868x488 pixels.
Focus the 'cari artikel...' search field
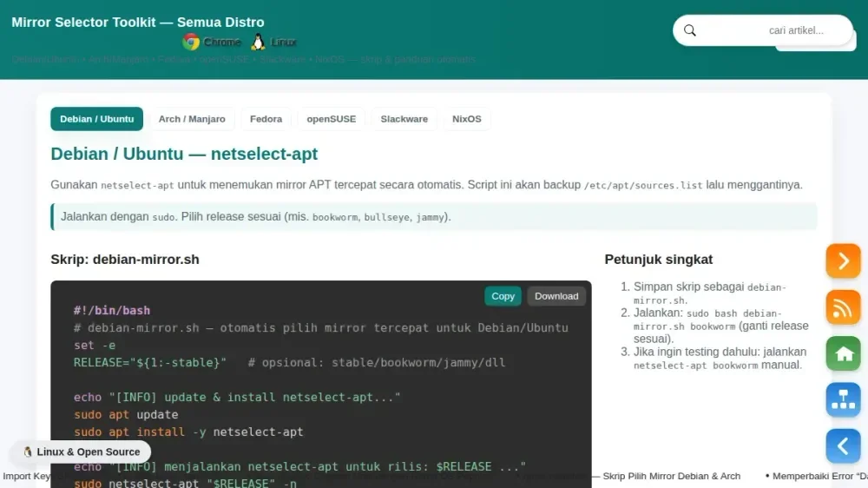(763, 30)
